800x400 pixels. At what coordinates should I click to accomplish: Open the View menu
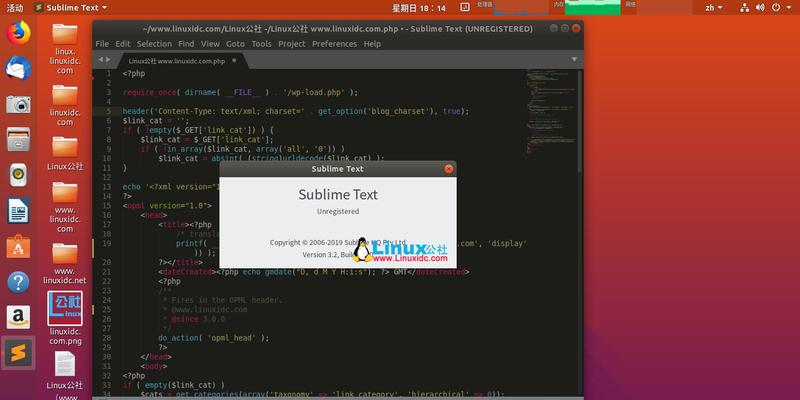click(x=210, y=44)
